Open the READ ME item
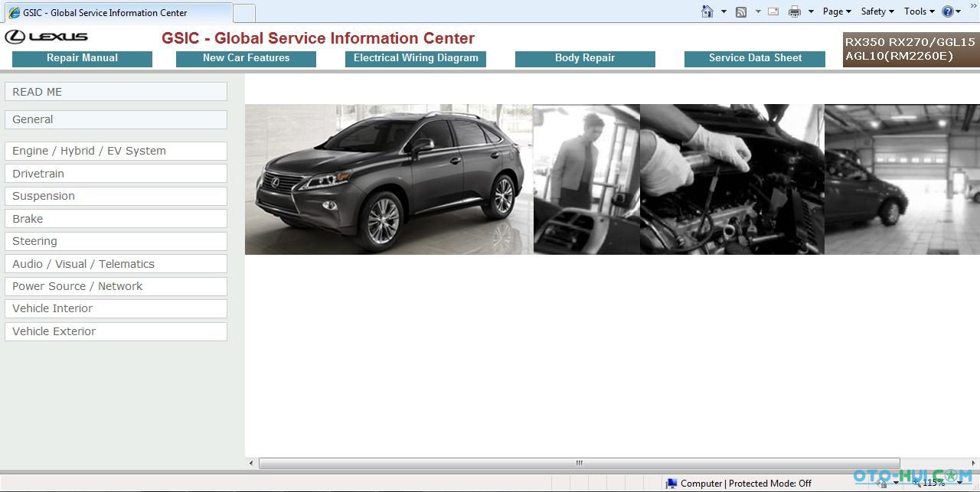Screen dimensions: 980x492 click(116, 92)
